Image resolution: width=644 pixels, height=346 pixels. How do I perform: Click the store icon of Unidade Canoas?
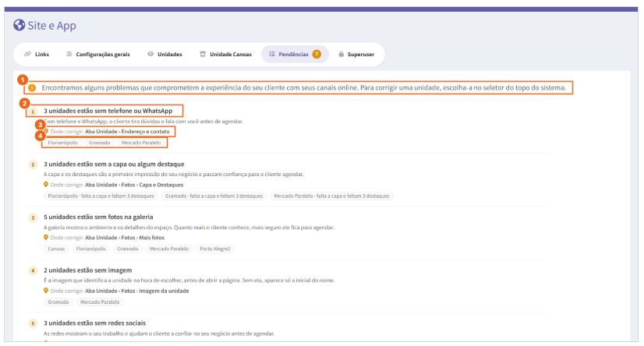click(x=203, y=54)
